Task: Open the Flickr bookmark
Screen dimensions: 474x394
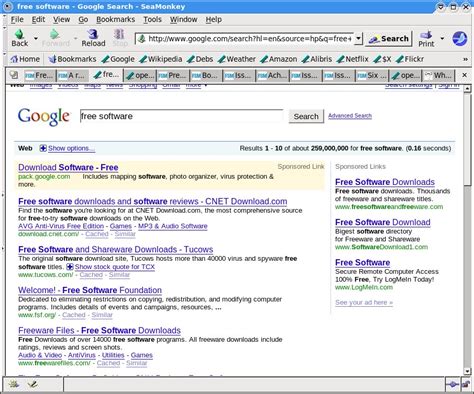Action: (410, 59)
